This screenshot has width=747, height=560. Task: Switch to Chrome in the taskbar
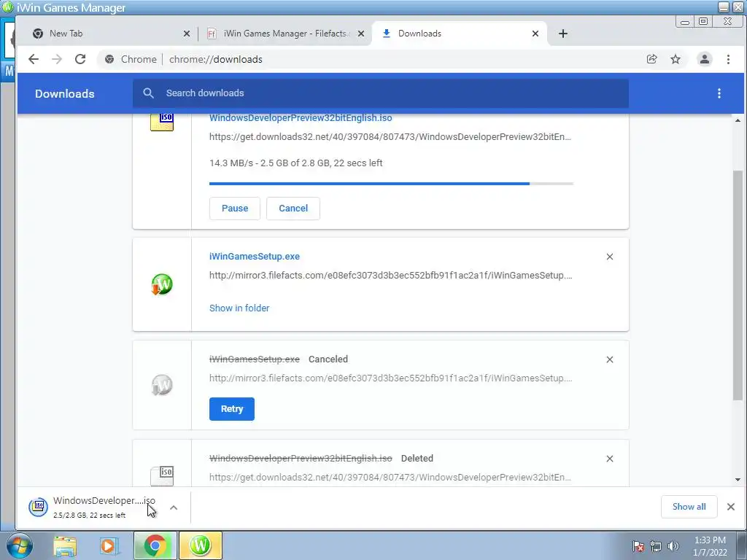[x=155, y=545]
